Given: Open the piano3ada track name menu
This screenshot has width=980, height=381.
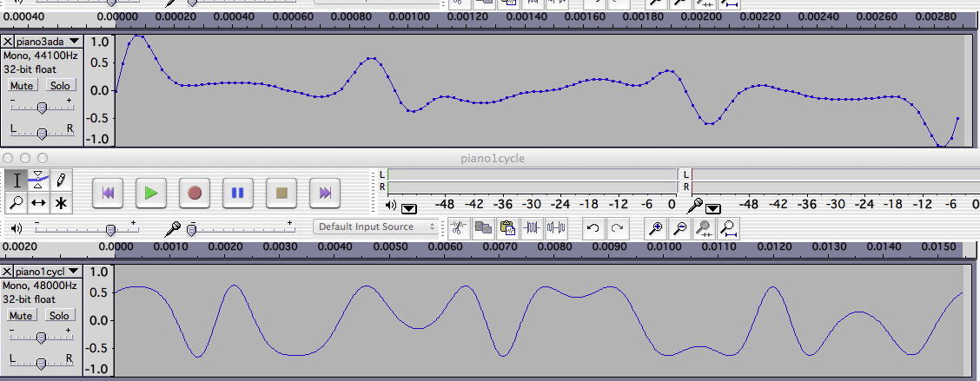Looking at the screenshot, I should point(48,41).
